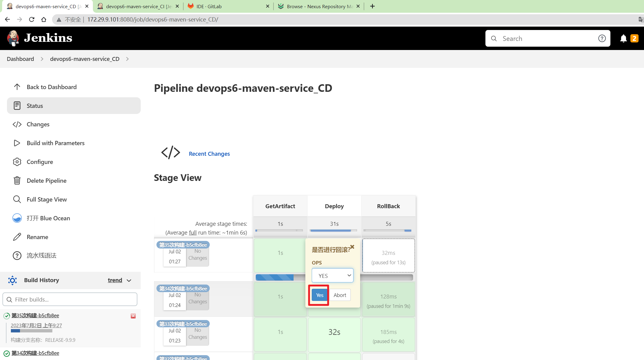Screen dimensions: 644x360
Task: Open build 34 label in Stage View
Action: tap(183, 288)
